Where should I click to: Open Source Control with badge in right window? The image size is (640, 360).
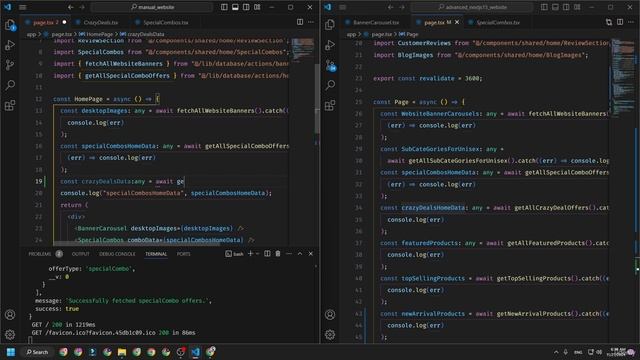pyautogui.click(x=330, y=65)
